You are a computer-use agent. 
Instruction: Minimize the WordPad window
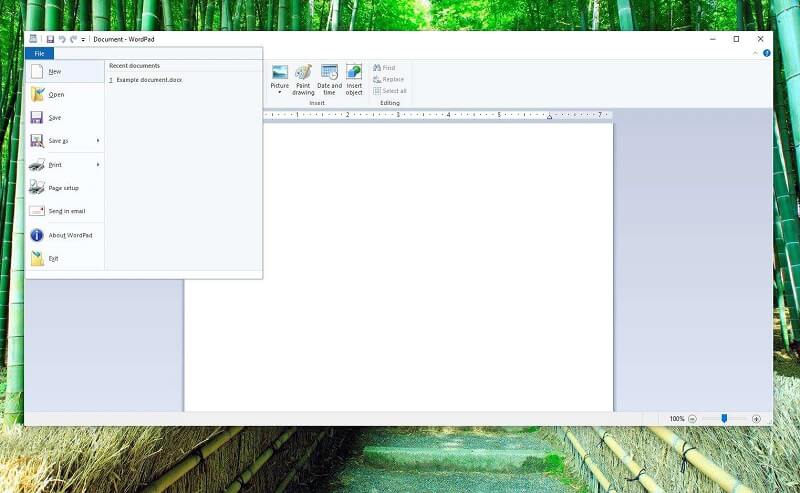[713, 39]
